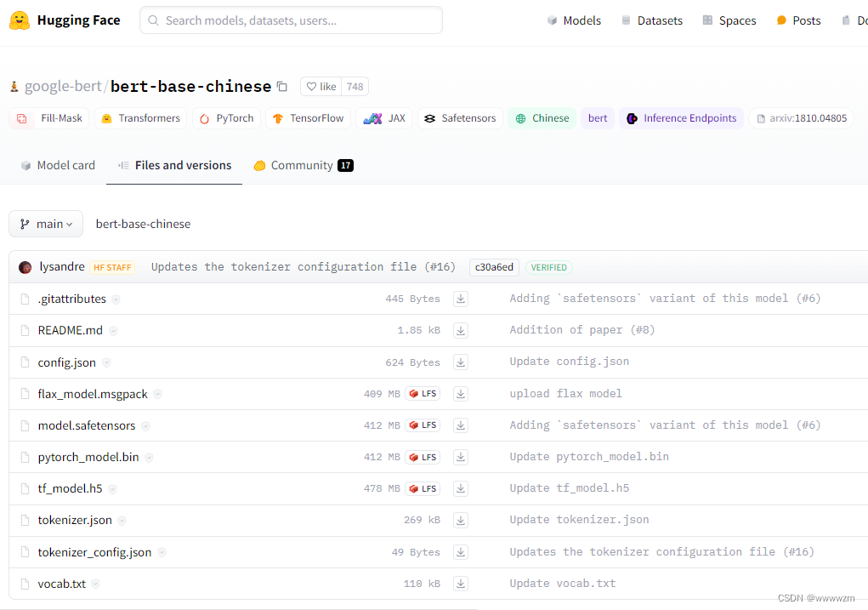Select the JAX tag
Screen dimensions: 868x610
[384, 118]
